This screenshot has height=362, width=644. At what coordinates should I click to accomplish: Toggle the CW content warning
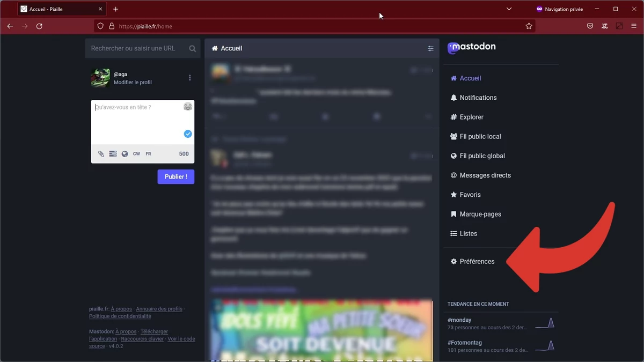(x=136, y=154)
